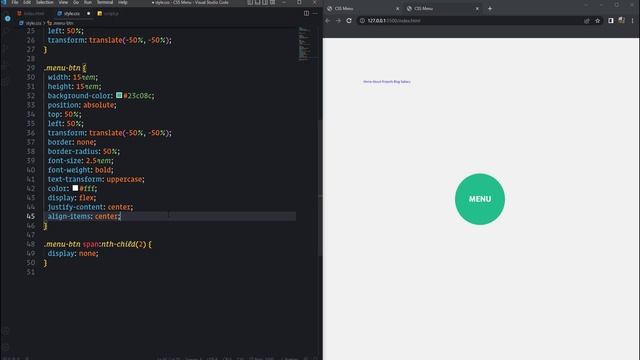Go forward in the browser
This screenshot has height=360, width=640.
338,20
